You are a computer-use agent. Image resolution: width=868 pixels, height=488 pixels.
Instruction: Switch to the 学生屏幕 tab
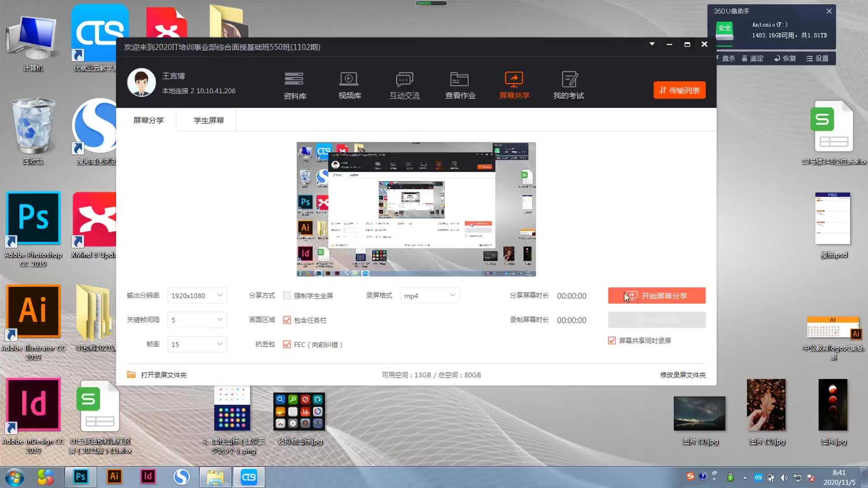click(208, 120)
